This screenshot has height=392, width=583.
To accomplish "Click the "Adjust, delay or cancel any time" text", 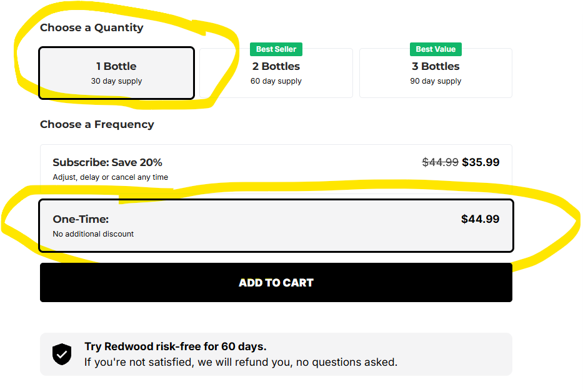I will 111,177.
